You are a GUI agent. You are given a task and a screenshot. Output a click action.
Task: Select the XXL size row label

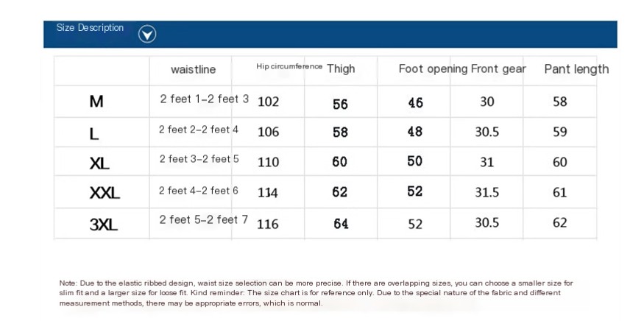pos(105,192)
